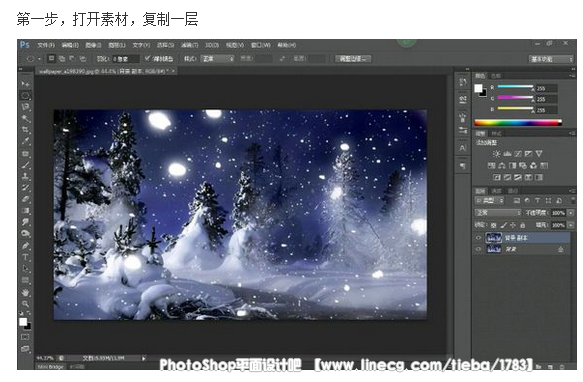The width and height of the screenshot is (583, 382).
Task: Click the feather value input field
Action: pyautogui.click(x=126, y=59)
